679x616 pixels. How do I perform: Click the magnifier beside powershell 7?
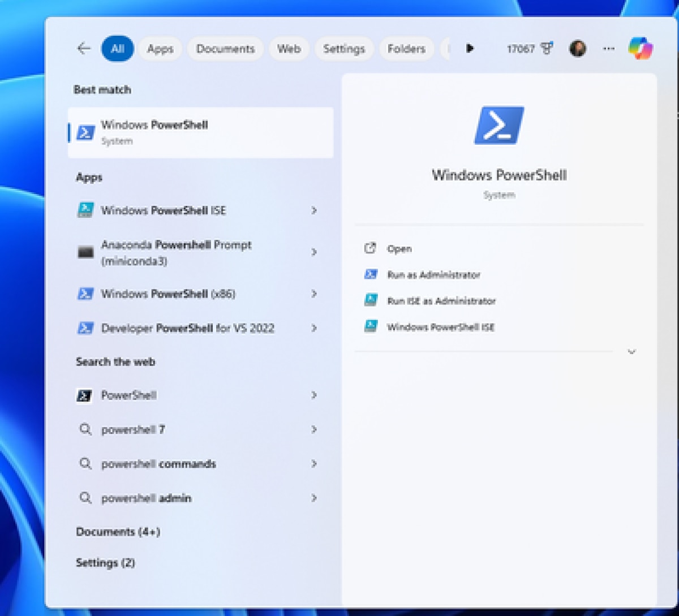click(x=85, y=430)
